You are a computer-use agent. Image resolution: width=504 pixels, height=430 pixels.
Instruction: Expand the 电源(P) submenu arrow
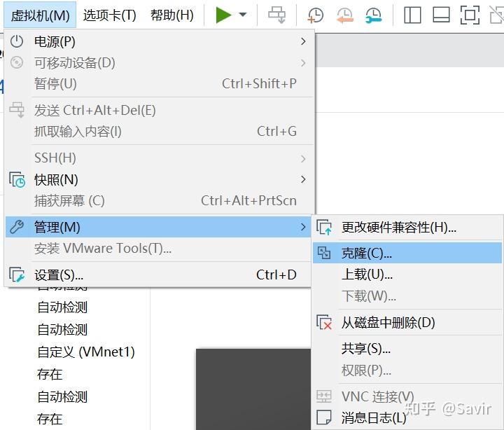tap(303, 41)
